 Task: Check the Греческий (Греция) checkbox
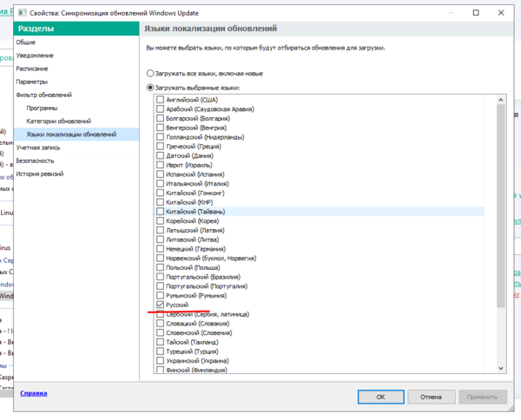160,146
